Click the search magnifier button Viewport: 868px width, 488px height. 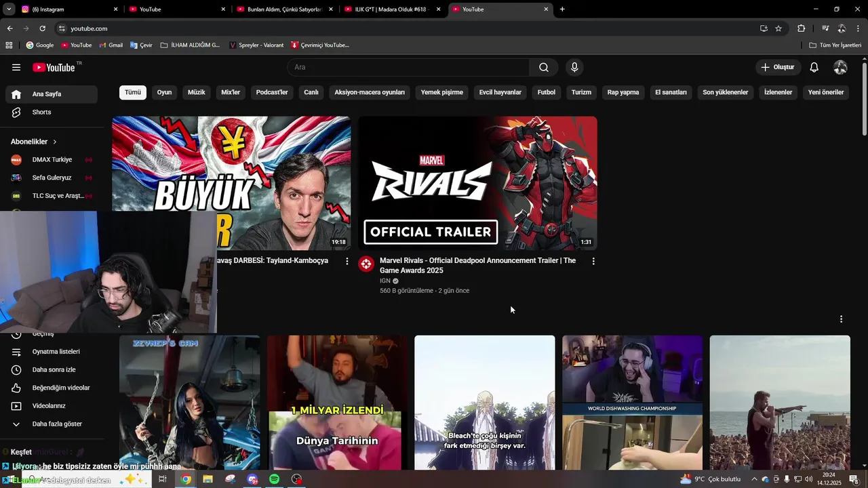[544, 67]
